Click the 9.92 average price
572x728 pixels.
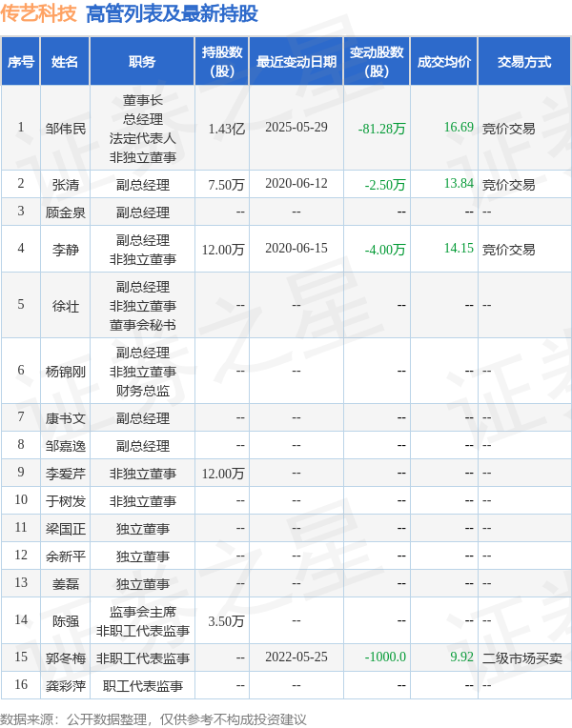[x=461, y=657]
